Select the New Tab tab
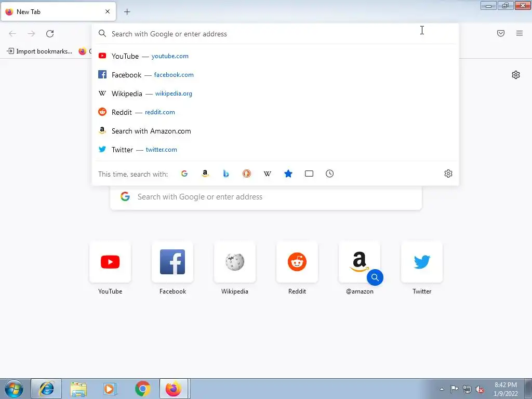The height and width of the screenshot is (399, 532). (x=58, y=11)
